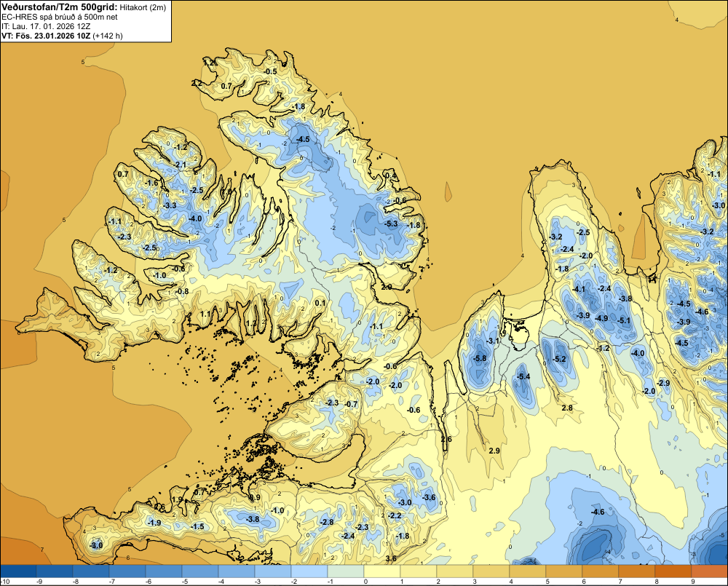
Task: Click the "0.4" temperature value
Action: point(391,175)
